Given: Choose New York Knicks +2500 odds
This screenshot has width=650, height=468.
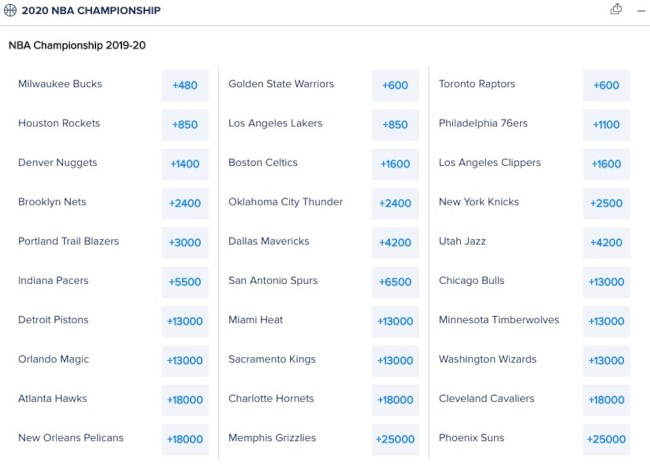Looking at the screenshot, I should 606,203.
